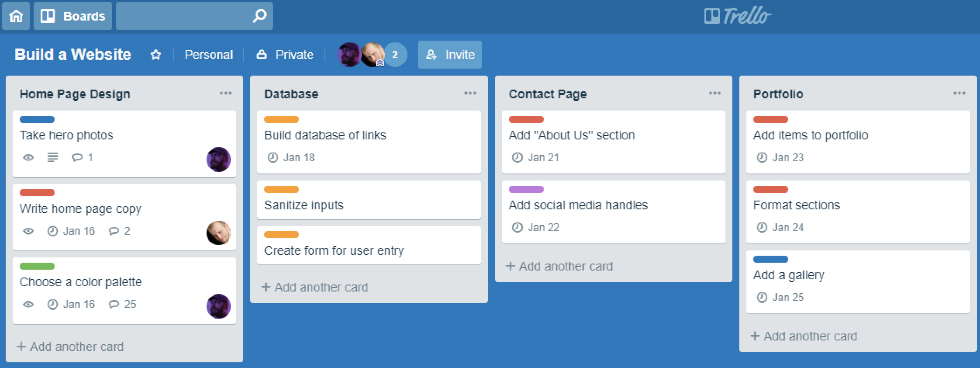Image resolution: width=980 pixels, height=368 pixels.
Task: Click the purple label on Add social media handles
Action: coord(526,189)
